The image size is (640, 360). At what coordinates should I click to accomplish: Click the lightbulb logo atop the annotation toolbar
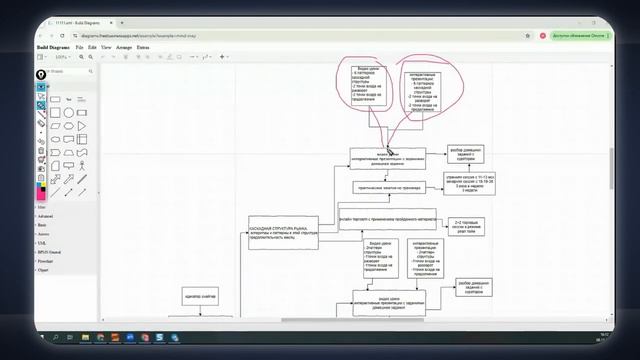[41, 75]
